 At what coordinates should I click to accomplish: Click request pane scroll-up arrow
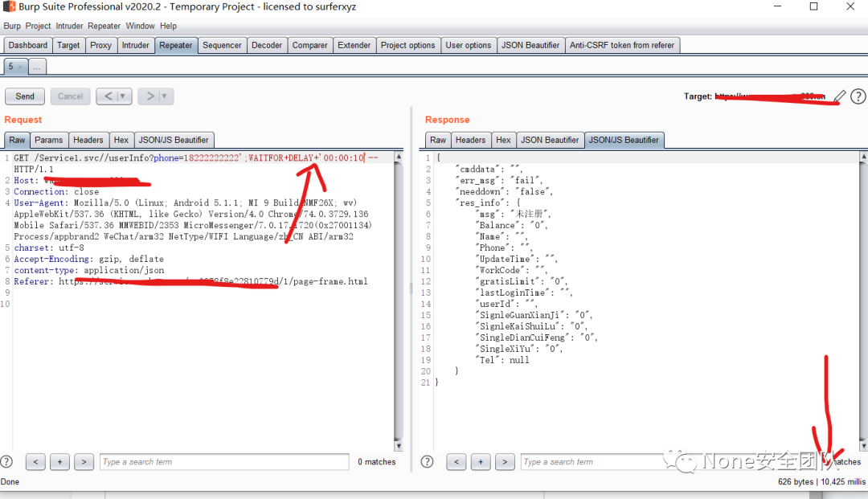pos(399,157)
